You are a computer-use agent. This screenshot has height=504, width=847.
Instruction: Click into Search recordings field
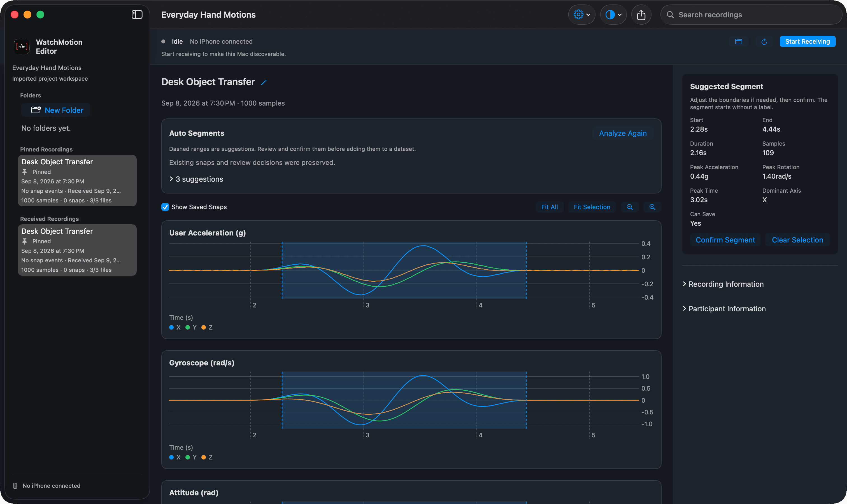click(x=751, y=15)
